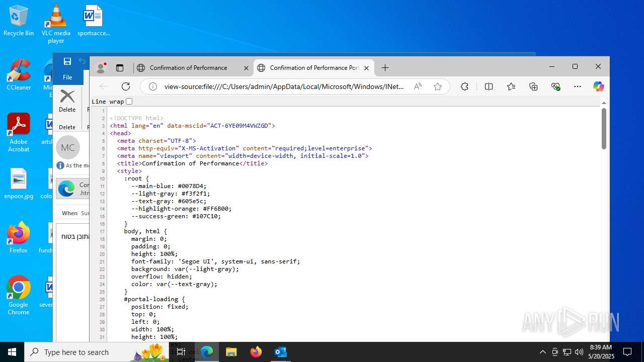Screen dimensions: 644x362
Task: Open Split screen icon in Edge toolbar
Action: 489,86
